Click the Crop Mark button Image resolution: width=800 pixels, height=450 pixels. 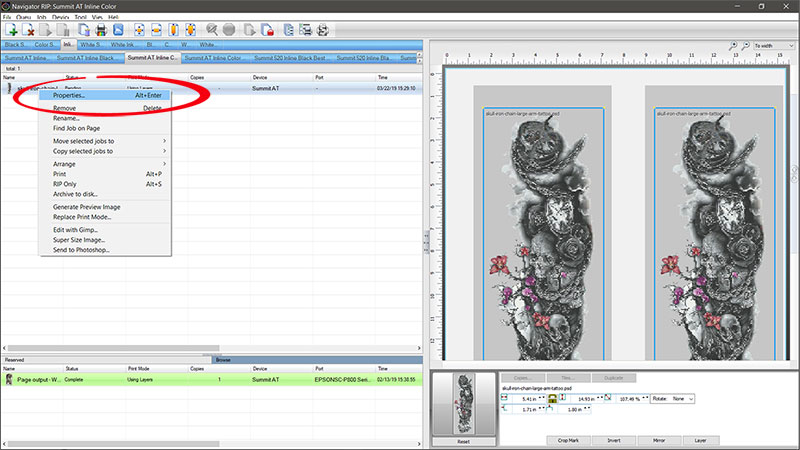coord(568,440)
